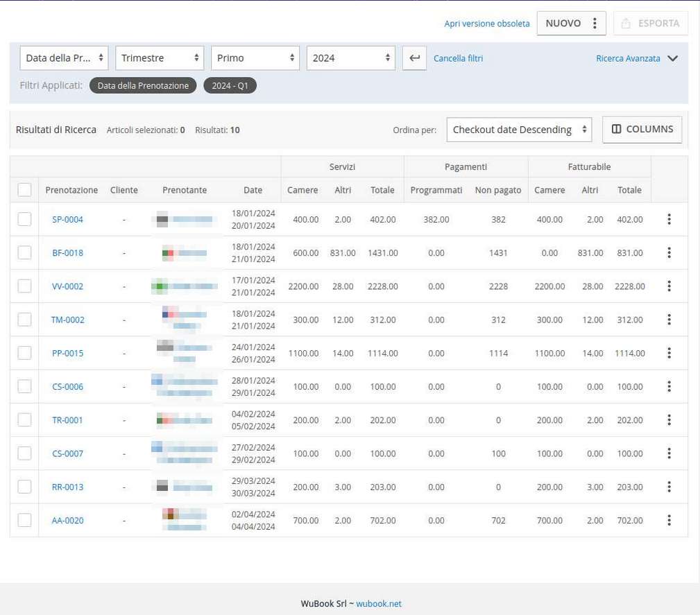The width and height of the screenshot is (700, 615).
Task: Open the wubook.net footer link
Action: (379, 604)
